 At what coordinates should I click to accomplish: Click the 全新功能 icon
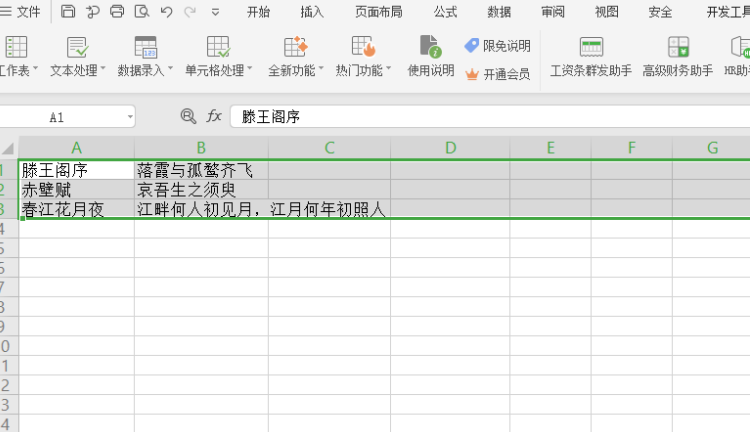click(x=295, y=47)
